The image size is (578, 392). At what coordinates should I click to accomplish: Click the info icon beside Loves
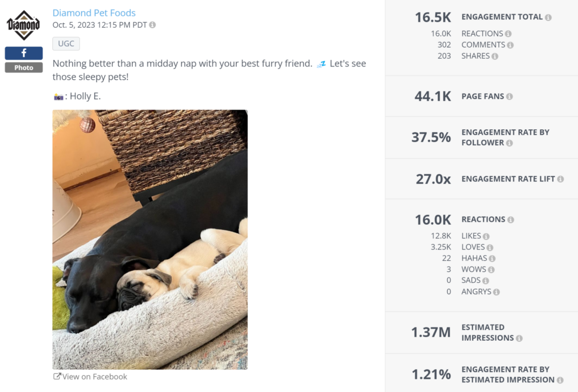pyautogui.click(x=490, y=247)
